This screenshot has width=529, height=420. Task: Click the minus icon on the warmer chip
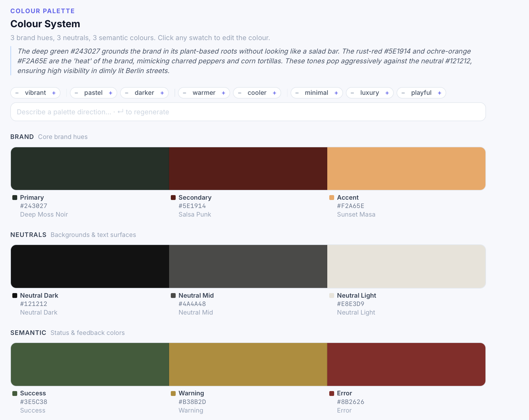tap(184, 93)
